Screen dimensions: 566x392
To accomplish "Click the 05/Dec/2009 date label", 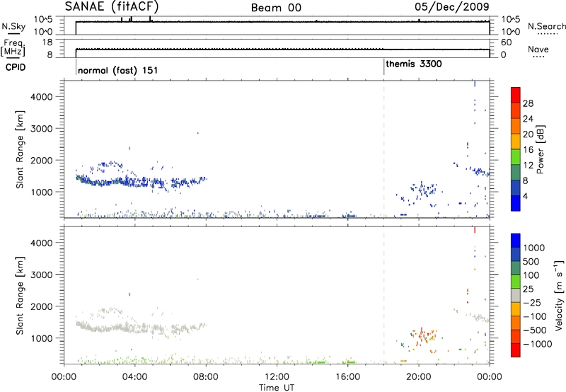I will click(x=452, y=6).
